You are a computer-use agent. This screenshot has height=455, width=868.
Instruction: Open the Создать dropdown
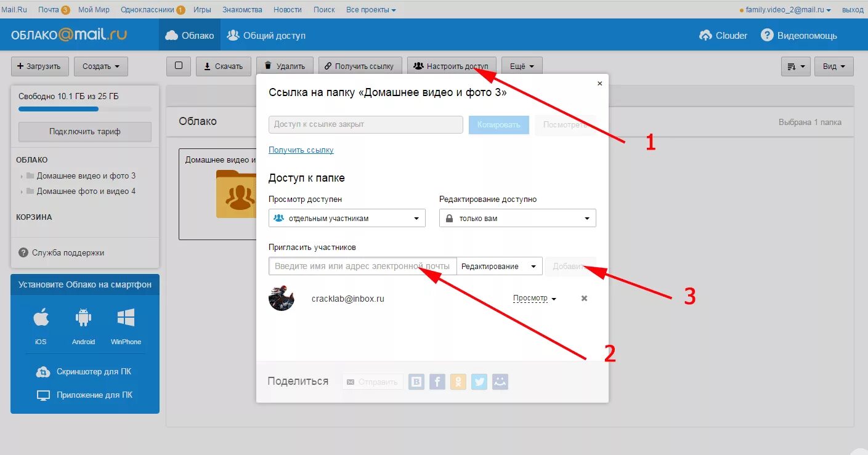coord(101,66)
